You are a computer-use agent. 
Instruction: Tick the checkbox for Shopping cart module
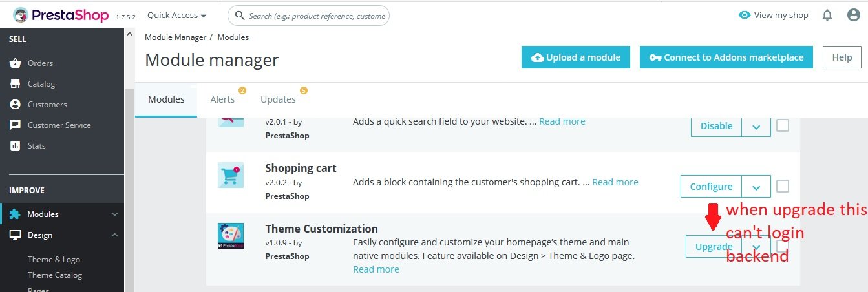(x=783, y=186)
